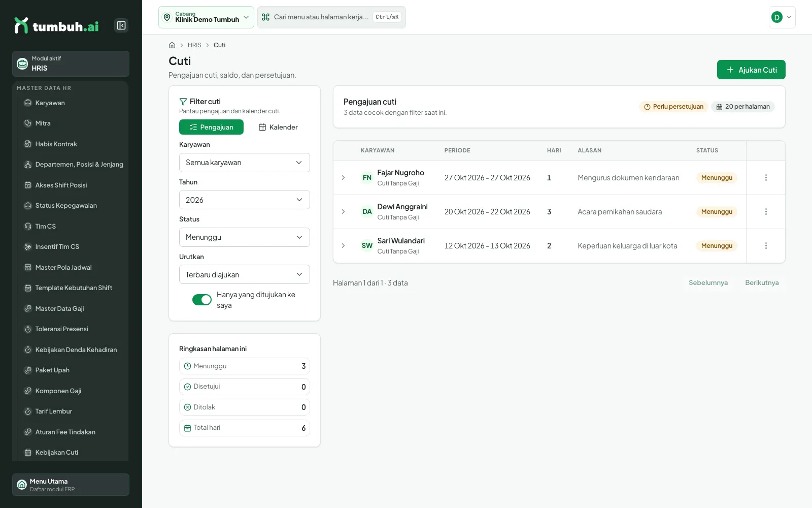The width and height of the screenshot is (812, 508).
Task: Open three-dot menu for Dewi Anggraini
Action: coord(766,212)
